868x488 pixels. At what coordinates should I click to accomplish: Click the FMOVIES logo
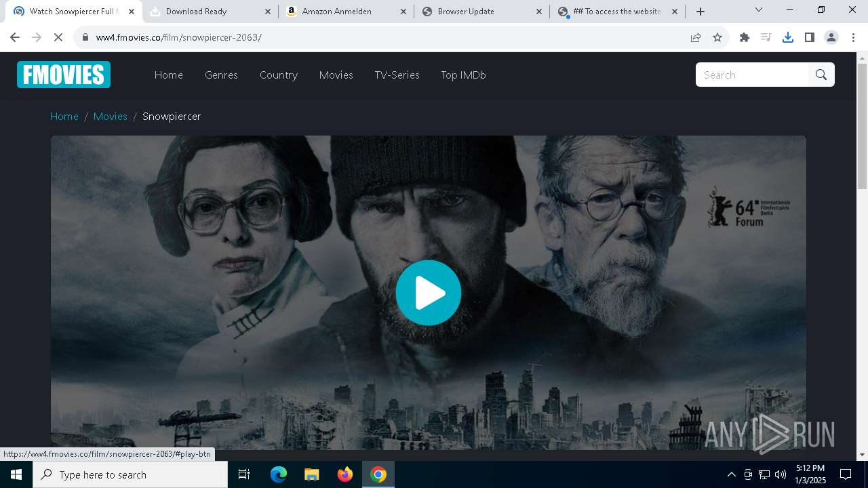[64, 75]
